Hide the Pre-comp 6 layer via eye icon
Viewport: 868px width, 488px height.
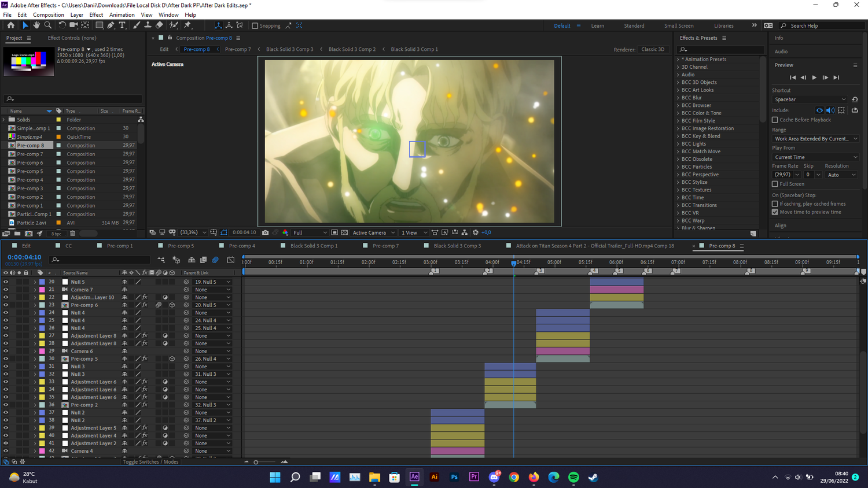click(x=6, y=305)
